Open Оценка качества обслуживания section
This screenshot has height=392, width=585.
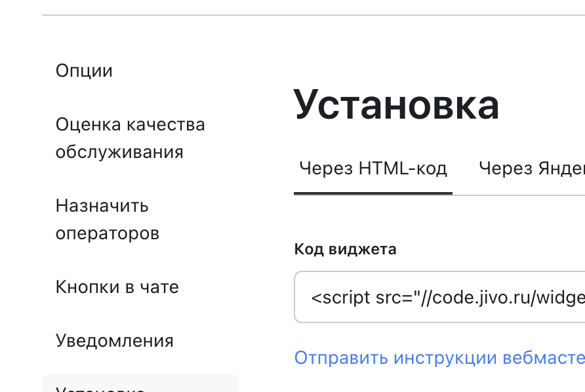click(130, 138)
